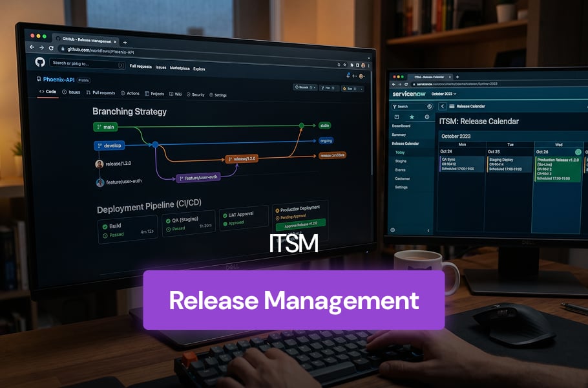Viewport: 588px width, 388px height.
Task: Click the blue develop branch node
Action: (109, 145)
